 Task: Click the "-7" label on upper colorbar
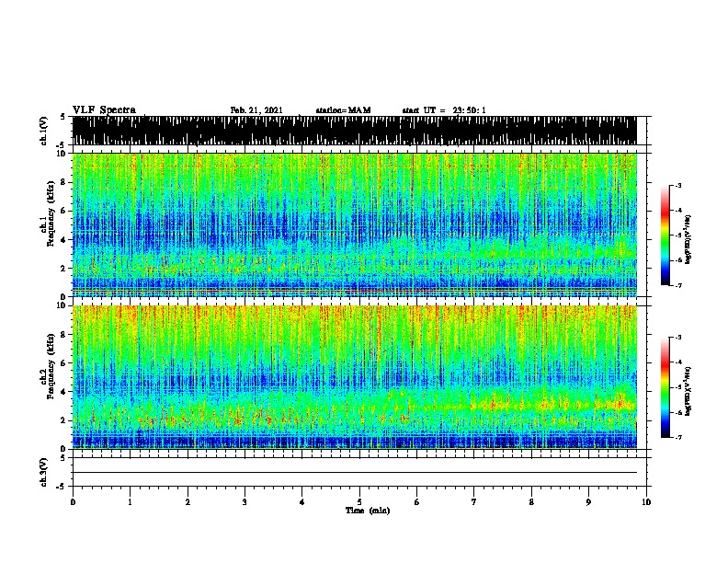(677, 285)
